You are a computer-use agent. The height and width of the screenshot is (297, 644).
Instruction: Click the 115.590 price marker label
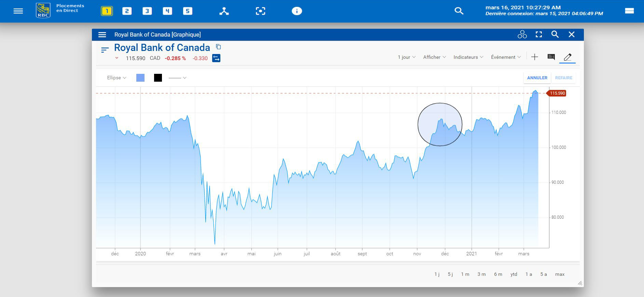pos(557,93)
